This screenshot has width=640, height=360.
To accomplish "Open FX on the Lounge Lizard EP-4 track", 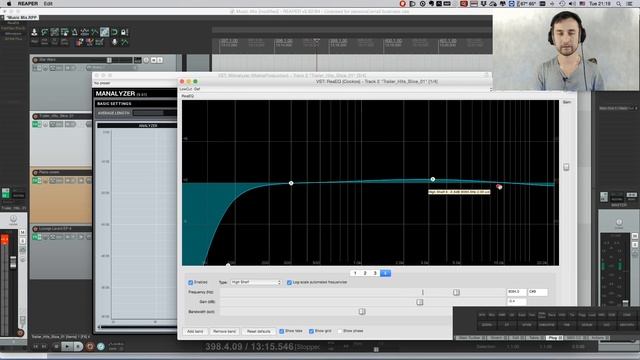I will [36, 237].
